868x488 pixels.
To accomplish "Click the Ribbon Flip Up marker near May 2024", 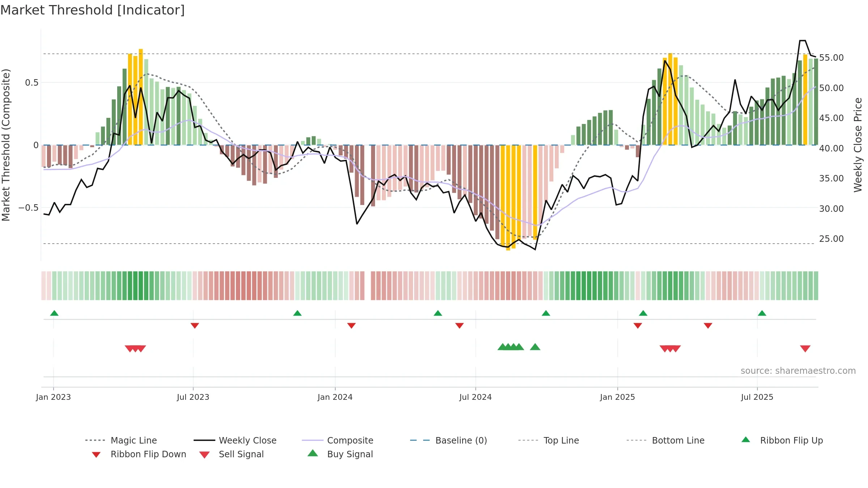I will pyautogui.click(x=438, y=313).
